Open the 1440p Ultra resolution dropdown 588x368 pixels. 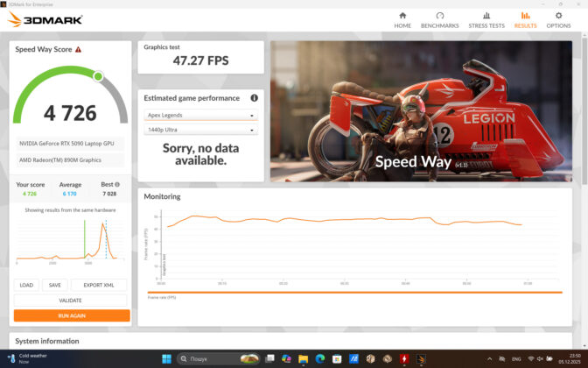pos(200,130)
